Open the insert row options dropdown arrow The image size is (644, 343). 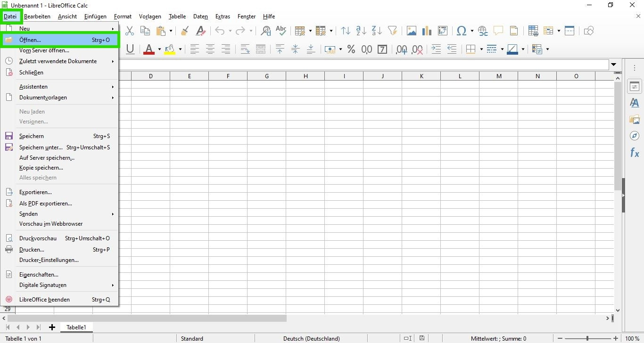click(x=310, y=31)
